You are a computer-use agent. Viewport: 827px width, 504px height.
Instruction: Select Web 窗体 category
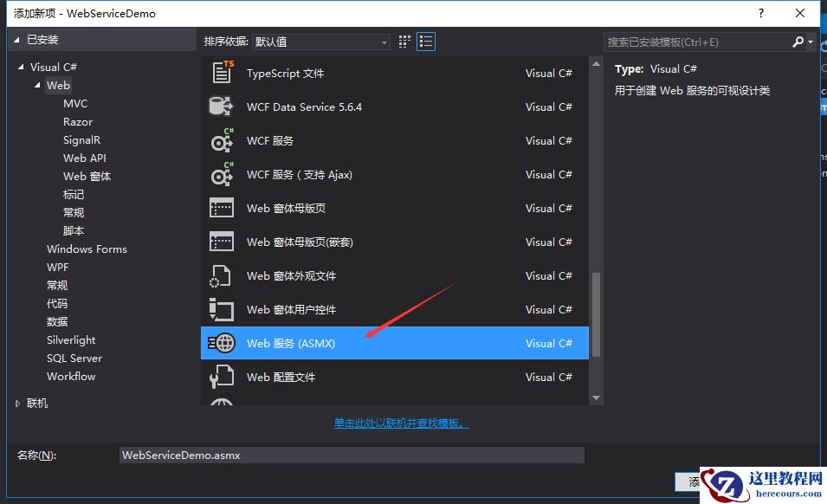tap(87, 176)
